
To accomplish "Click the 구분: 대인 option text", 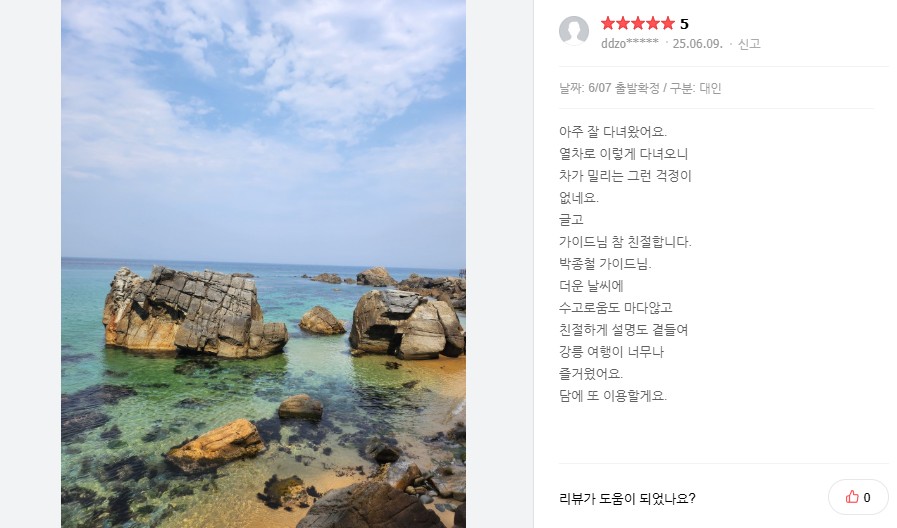I will coord(696,88).
